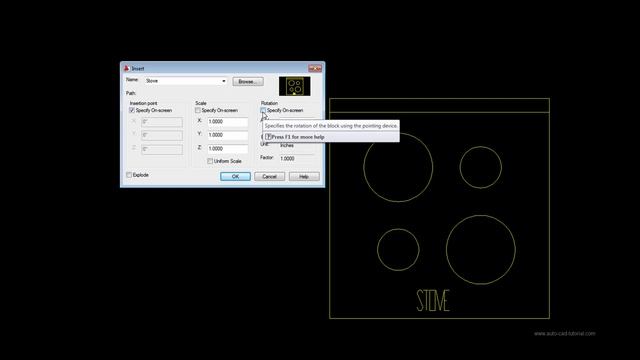Click the Factor '1.0000' value
This screenshot has width=640, height=360.
tap(287, 158)
